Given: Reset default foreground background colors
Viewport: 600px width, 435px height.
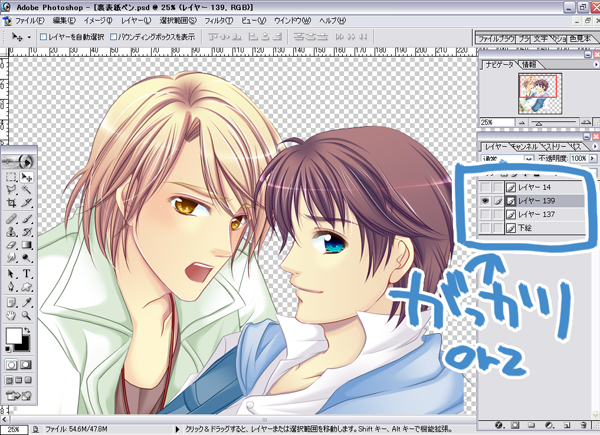Looking at the screenshot, I should [x=8, y=349].
